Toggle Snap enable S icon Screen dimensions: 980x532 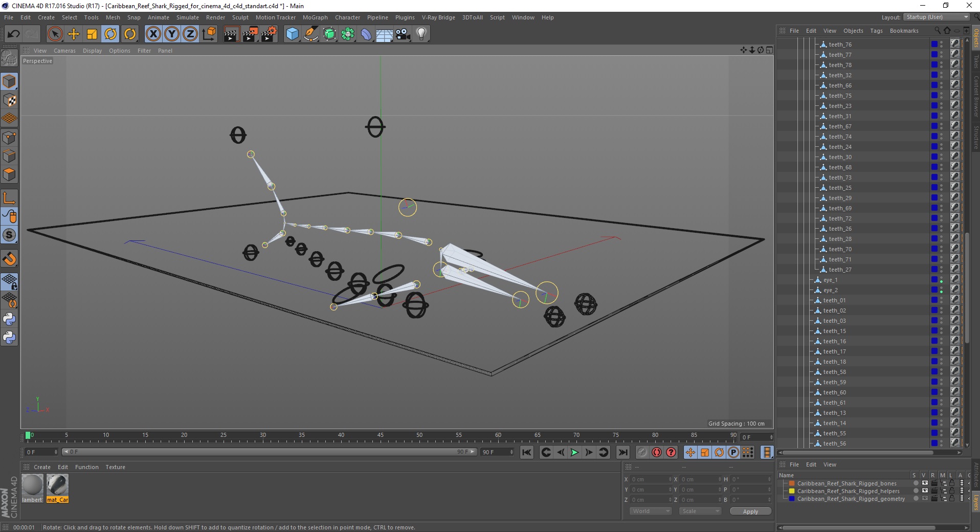[9, 235]
